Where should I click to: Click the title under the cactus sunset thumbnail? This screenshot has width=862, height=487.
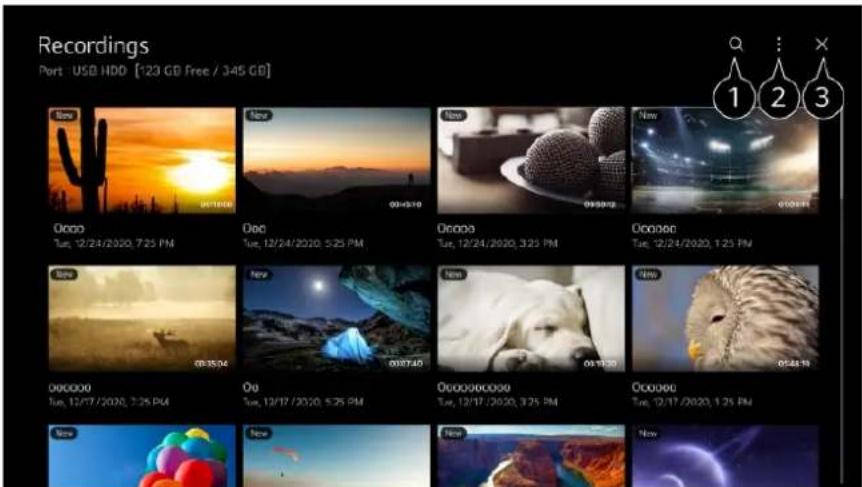pyautogui.click(x=69, y=229)
